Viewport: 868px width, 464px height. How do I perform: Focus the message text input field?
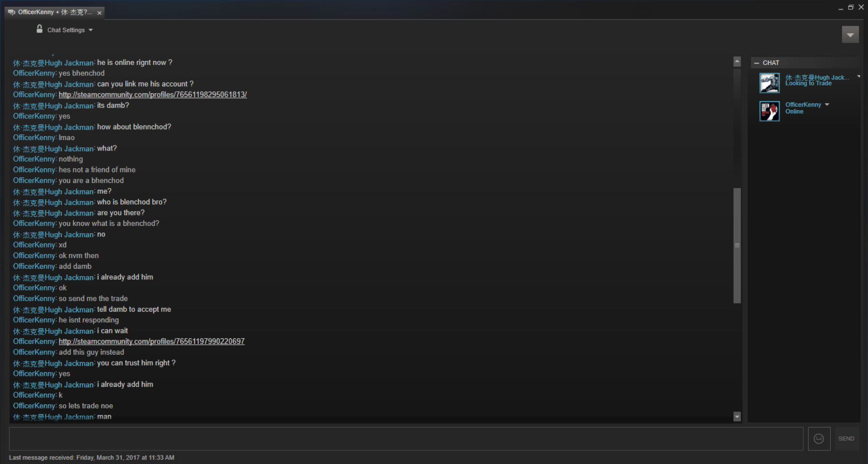406,439
